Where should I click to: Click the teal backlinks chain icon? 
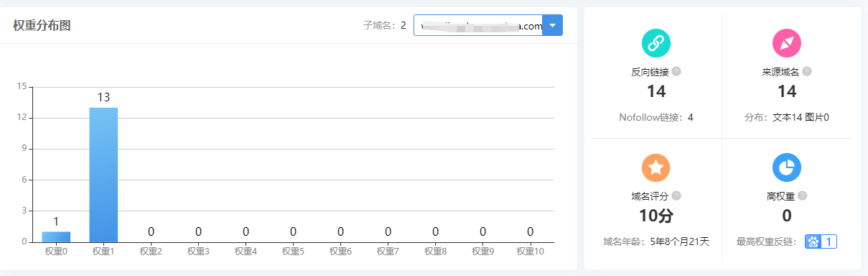click(655, 43)
